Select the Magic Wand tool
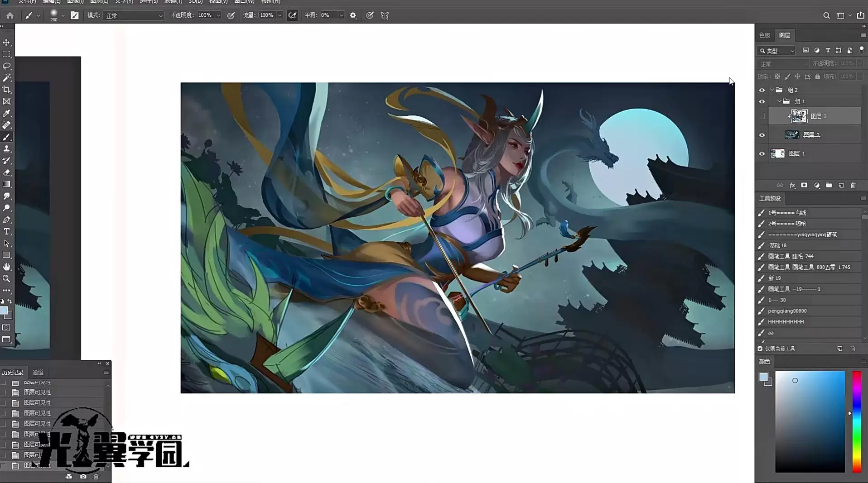Image resolution: width=868 pixels, height=483 pixels. (6, 78)
